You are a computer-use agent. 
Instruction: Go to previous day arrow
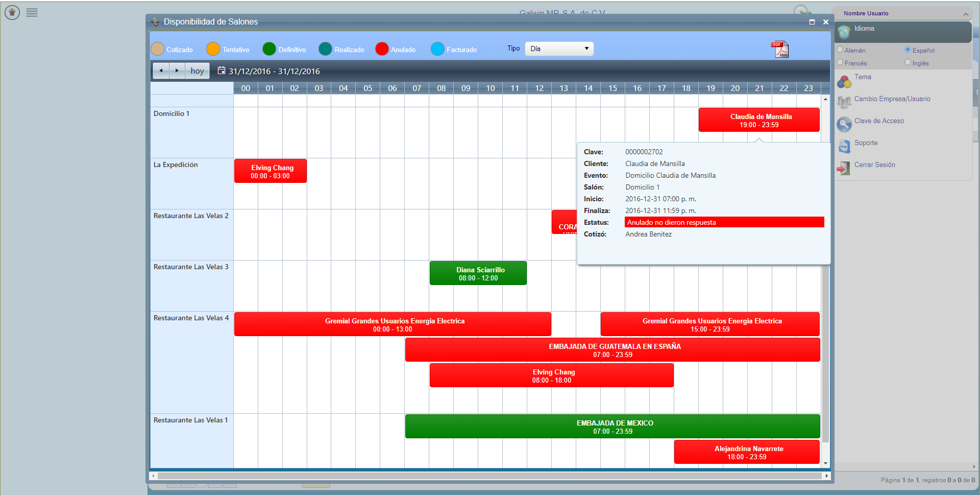pyautogui.click(x=161, y=70)
